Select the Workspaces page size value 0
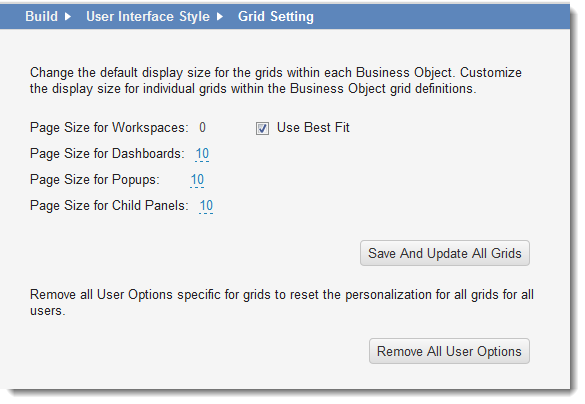 (202, 128)
